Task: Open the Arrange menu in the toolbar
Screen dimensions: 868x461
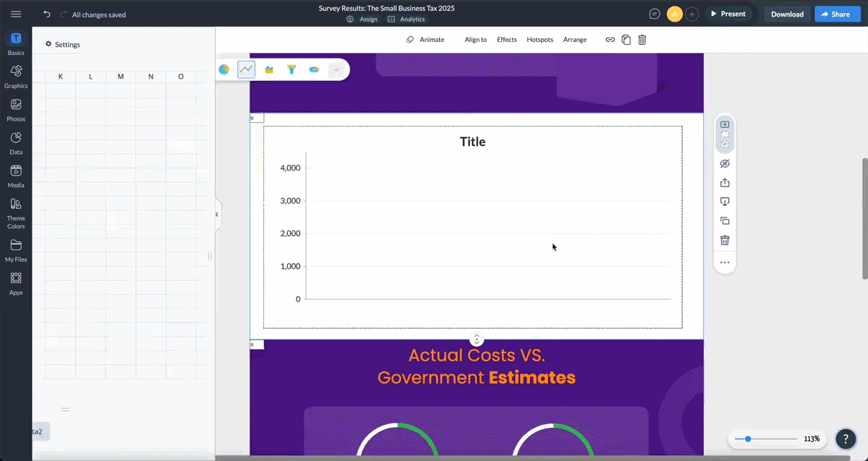Action: coord(574,40)
